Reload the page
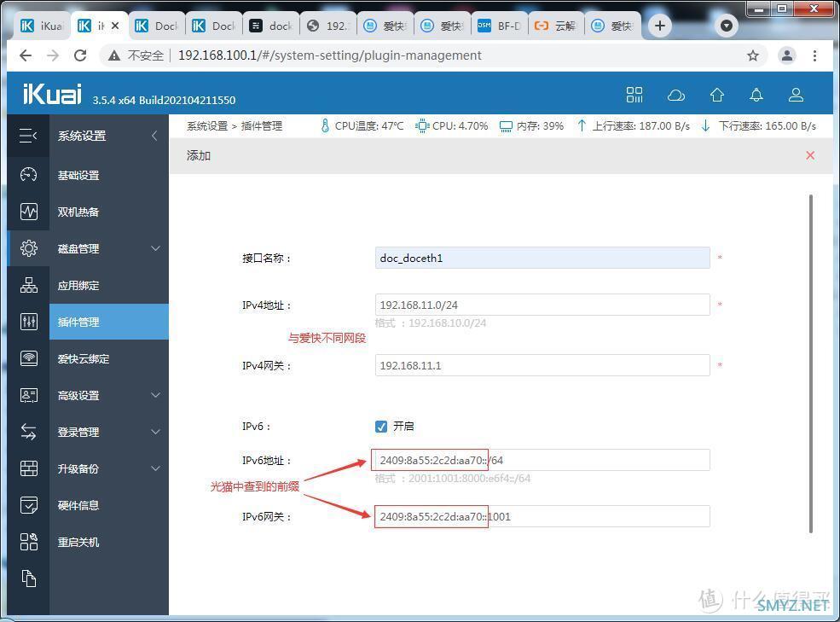 80,55
